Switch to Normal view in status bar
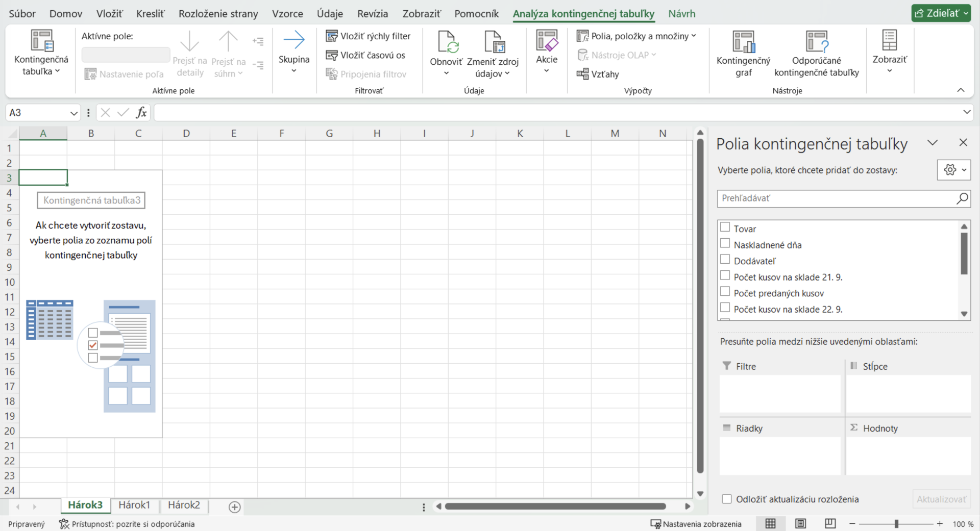980x531 pixels. [770, 524]
